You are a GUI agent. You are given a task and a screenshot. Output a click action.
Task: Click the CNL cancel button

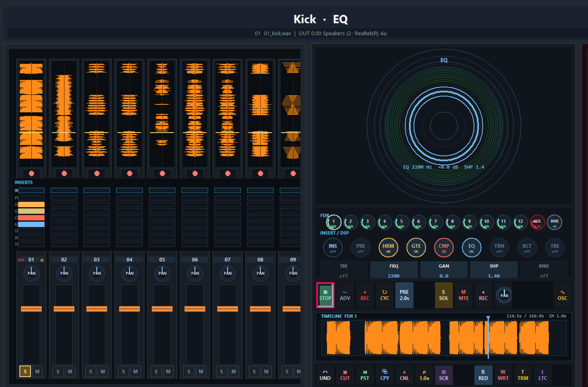pyautogui.click(x=404, y=375)
